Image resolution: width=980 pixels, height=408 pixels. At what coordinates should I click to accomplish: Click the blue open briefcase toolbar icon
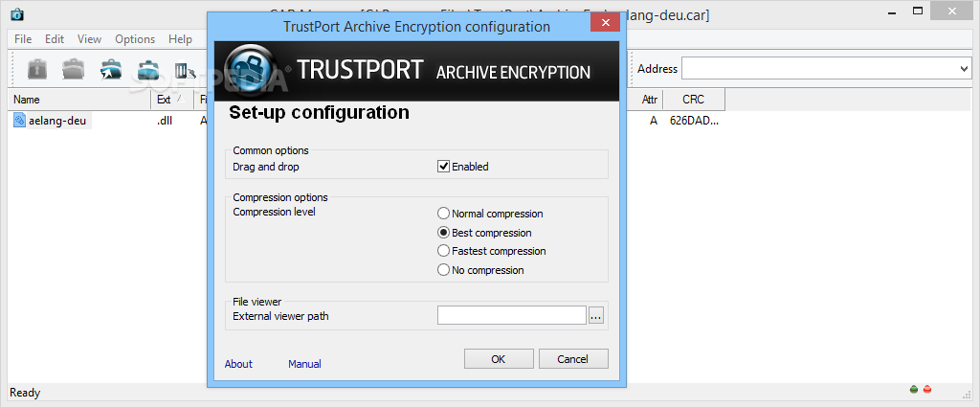[x=148, y=69]
